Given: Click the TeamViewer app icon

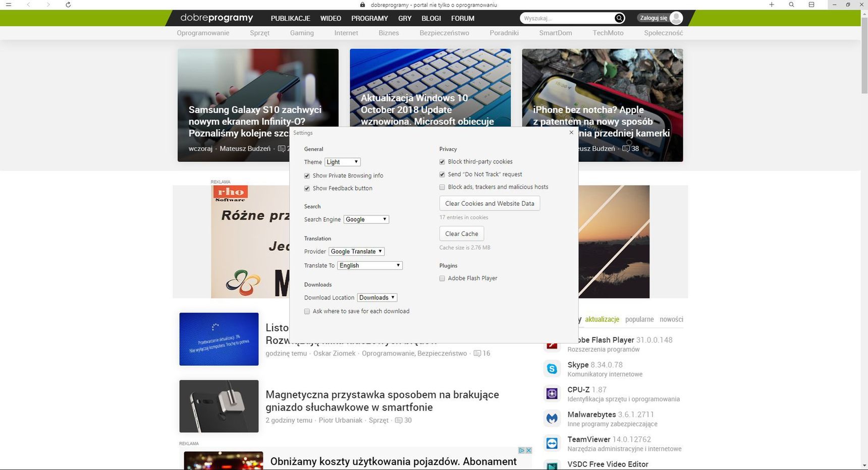Looking at the screenshot, I should click(x=552, y=443).
